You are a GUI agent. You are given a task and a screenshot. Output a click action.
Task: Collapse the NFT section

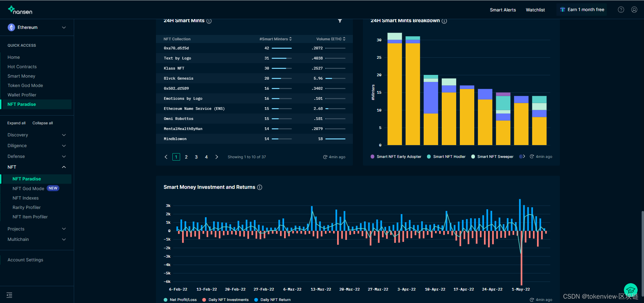[x=37, y=167]
